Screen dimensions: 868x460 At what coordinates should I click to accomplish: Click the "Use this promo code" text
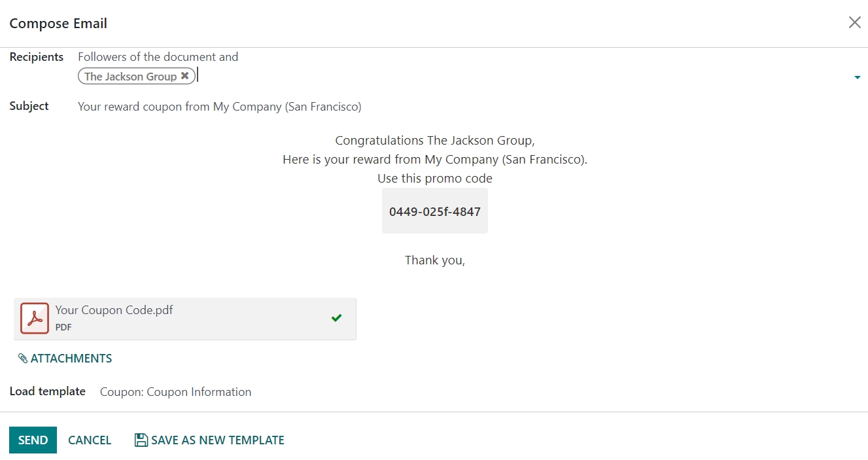tap(435, 178)
